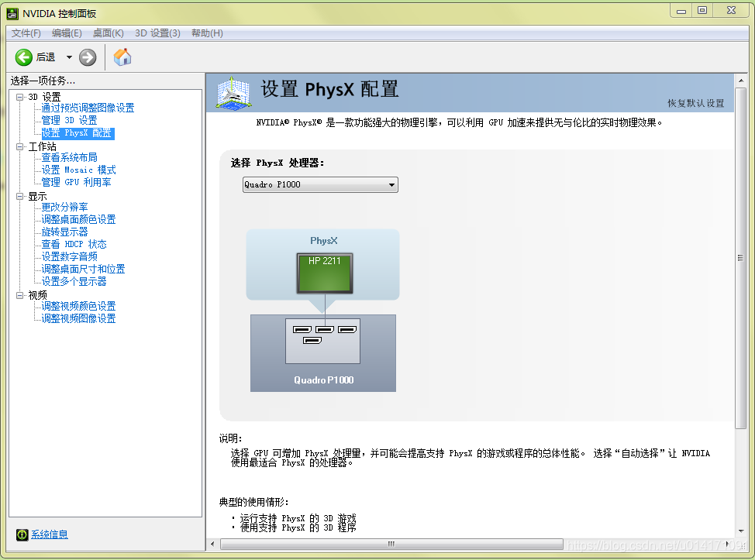The width and height of the screenshot is (755, 560).
Task: Click the forward arrow icon
Action: (x=88, y=57)
